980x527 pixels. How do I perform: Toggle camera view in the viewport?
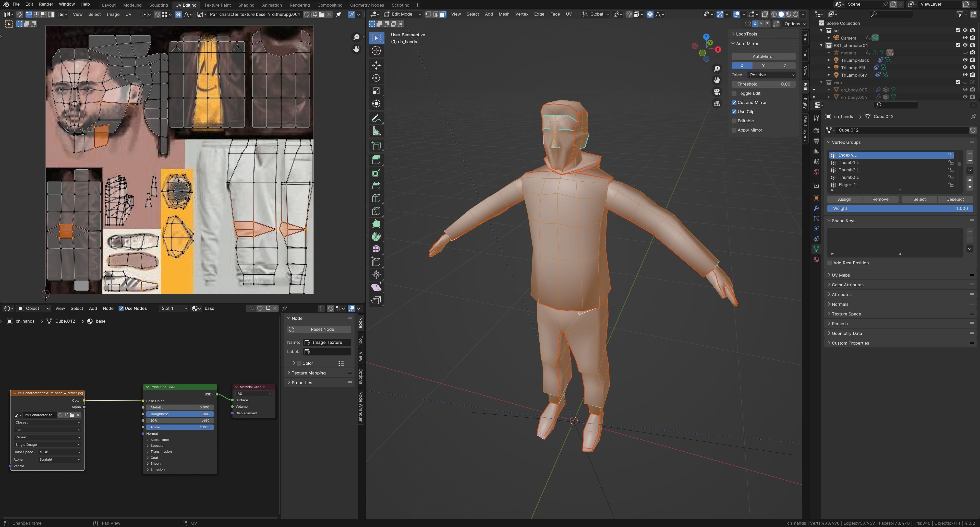[x=717, y=92]
